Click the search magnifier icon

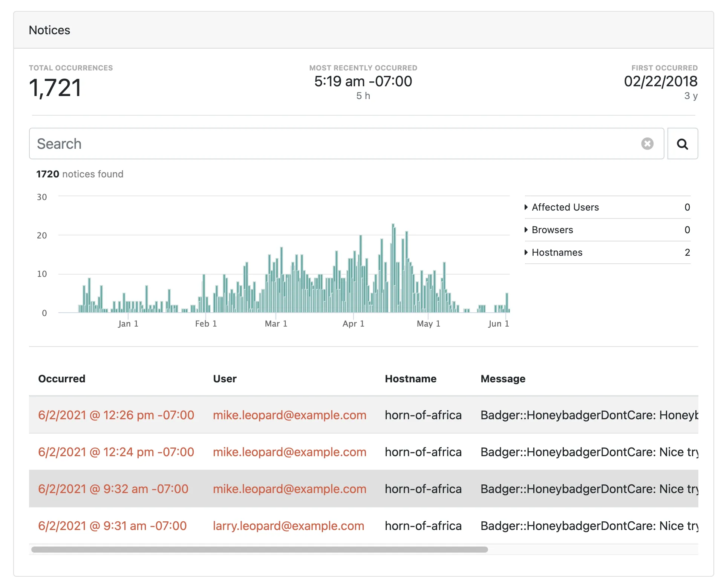point(682,144)
